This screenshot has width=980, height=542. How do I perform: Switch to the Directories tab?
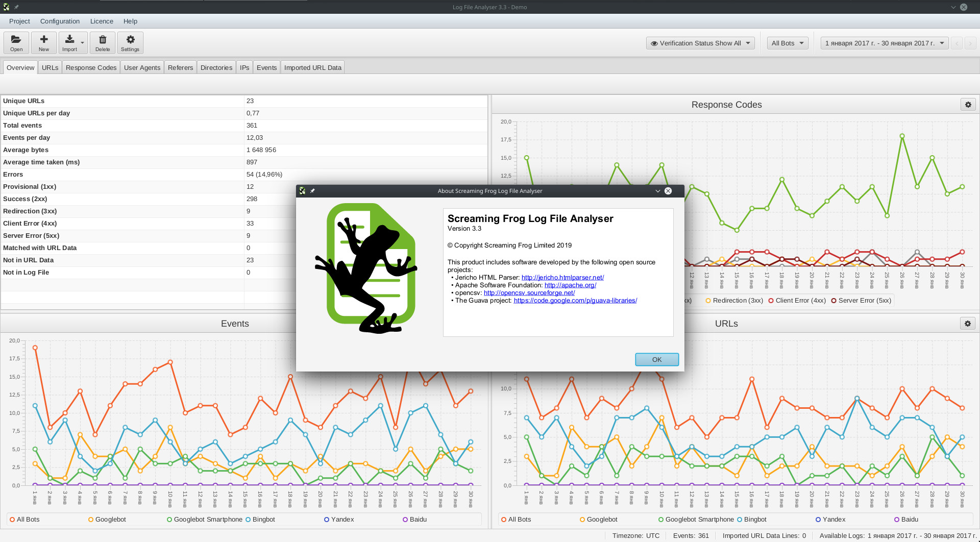click(216, 67)
